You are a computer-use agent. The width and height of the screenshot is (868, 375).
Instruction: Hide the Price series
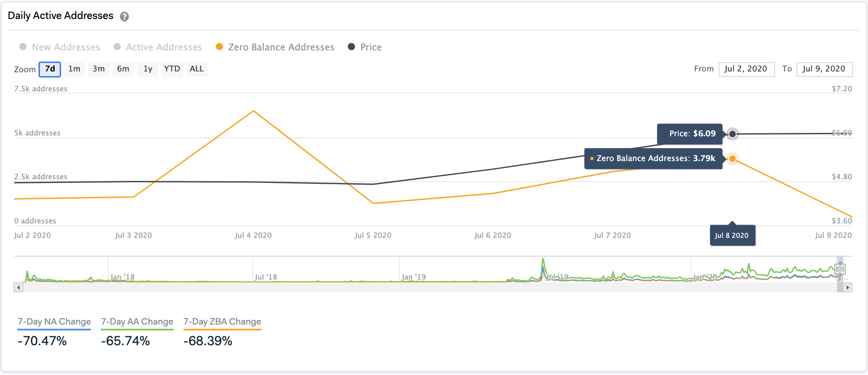[365, 47]
